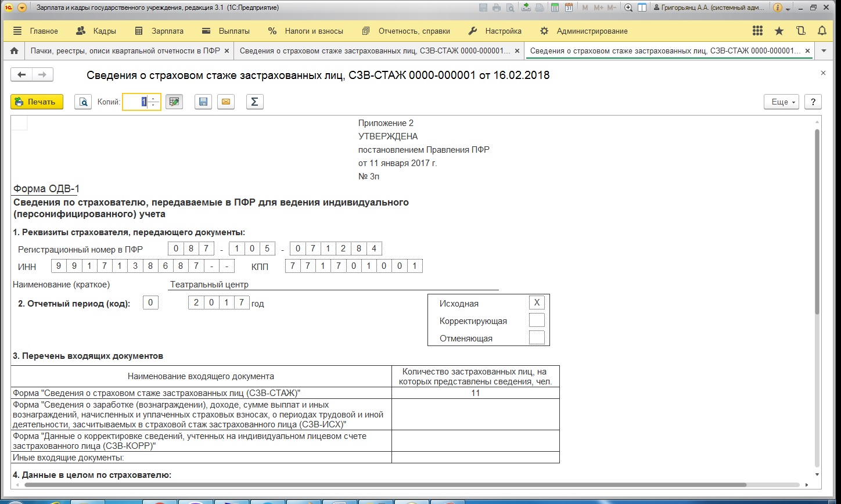Click the Печать button
The height and width of the screenshot is (504, 841).
37,102
